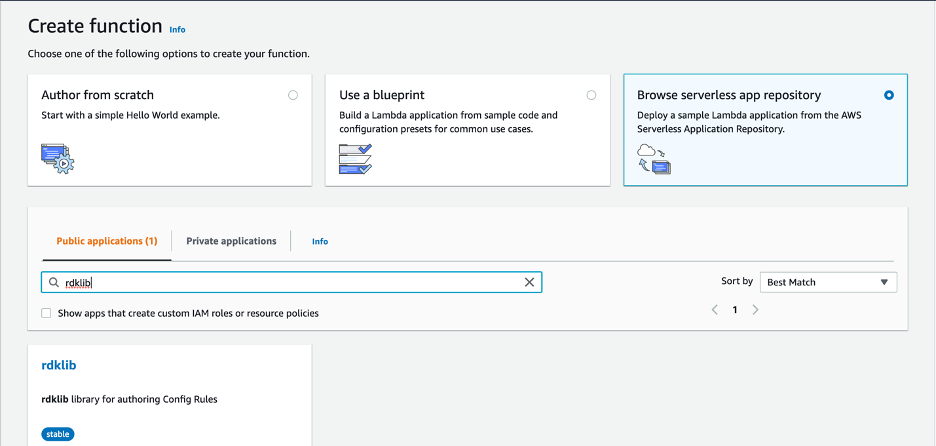This screenshot has height=446, width=936.
Task: Select the Use a blueprint radio button
Action: 591,95
